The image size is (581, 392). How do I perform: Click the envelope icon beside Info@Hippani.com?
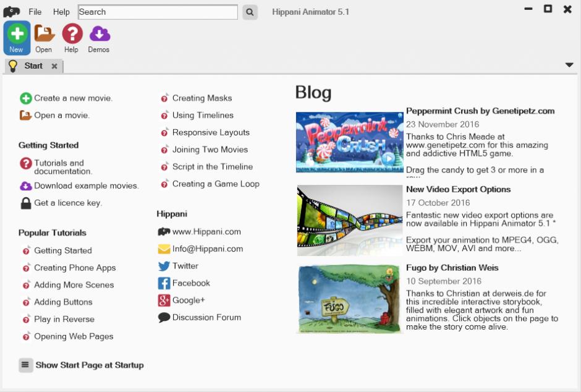(x=164, y=249)
